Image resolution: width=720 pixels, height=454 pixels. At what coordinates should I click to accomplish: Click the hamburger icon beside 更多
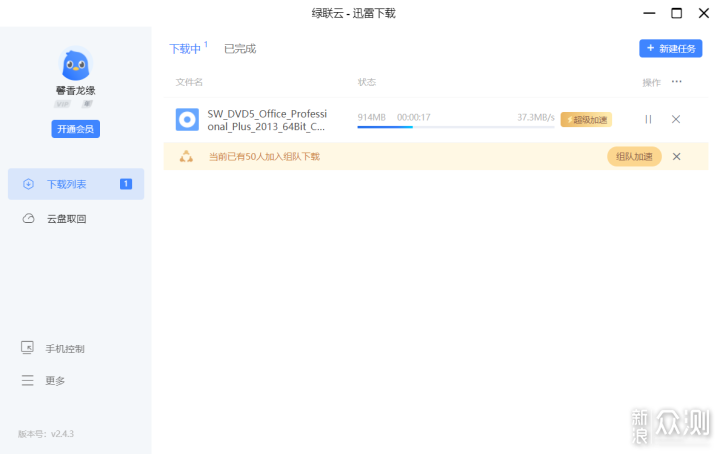pos(28,380)
